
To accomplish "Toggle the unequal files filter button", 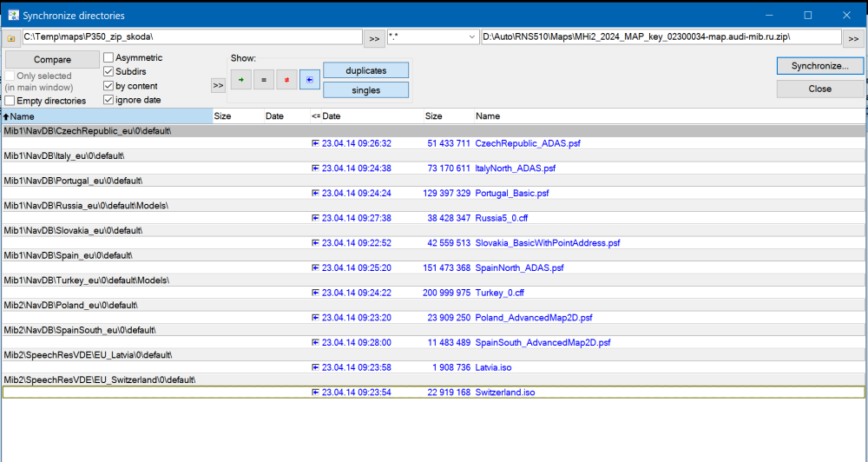I will tap(286, 80).
